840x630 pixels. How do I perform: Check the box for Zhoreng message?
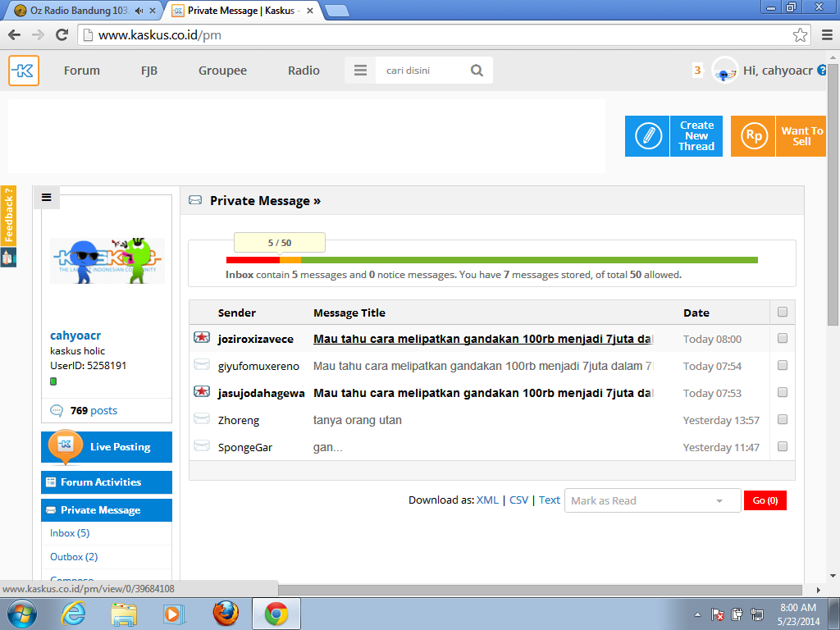[782, 419]
